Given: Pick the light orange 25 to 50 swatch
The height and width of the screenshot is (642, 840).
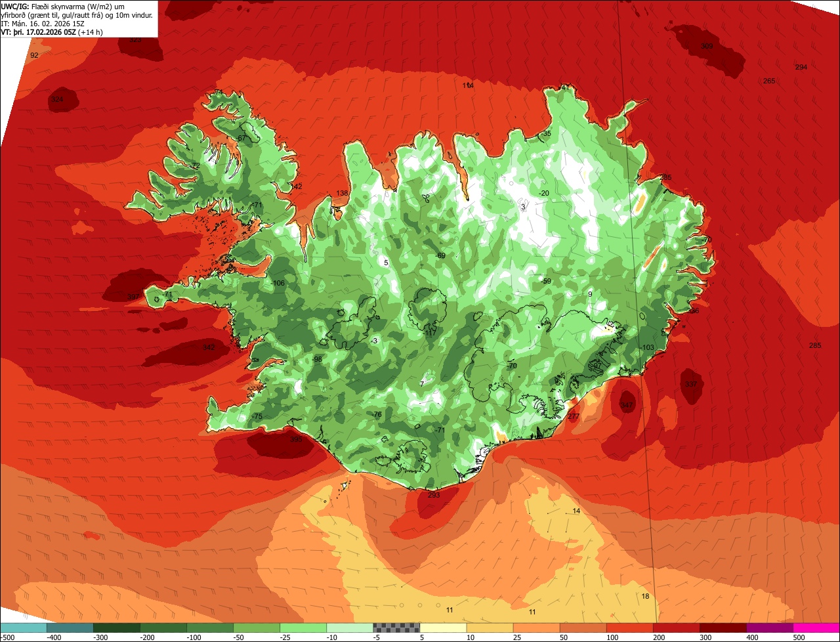Looking at the screenshot, I should 536,628.
